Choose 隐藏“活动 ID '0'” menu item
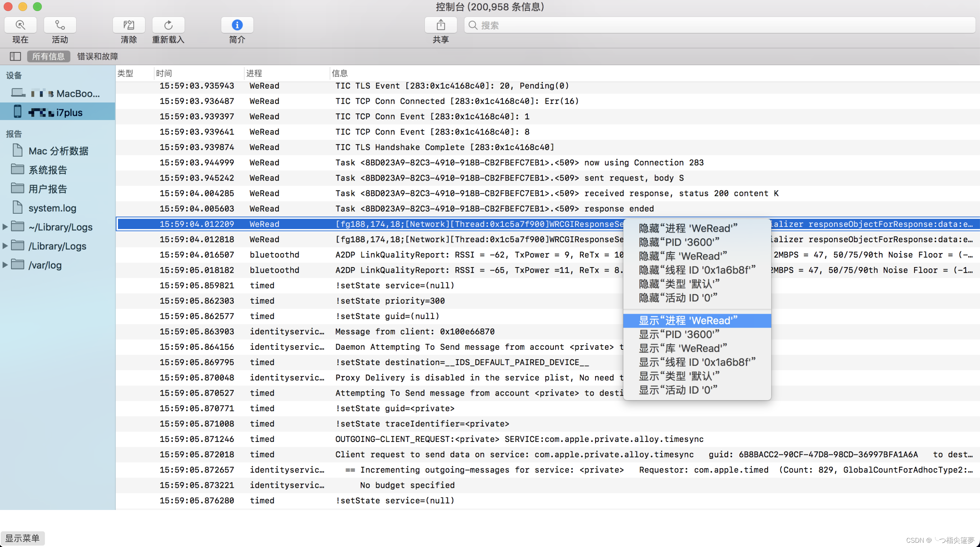The height and width of the screenshot is (547, 980). click(x=697, y=298)
